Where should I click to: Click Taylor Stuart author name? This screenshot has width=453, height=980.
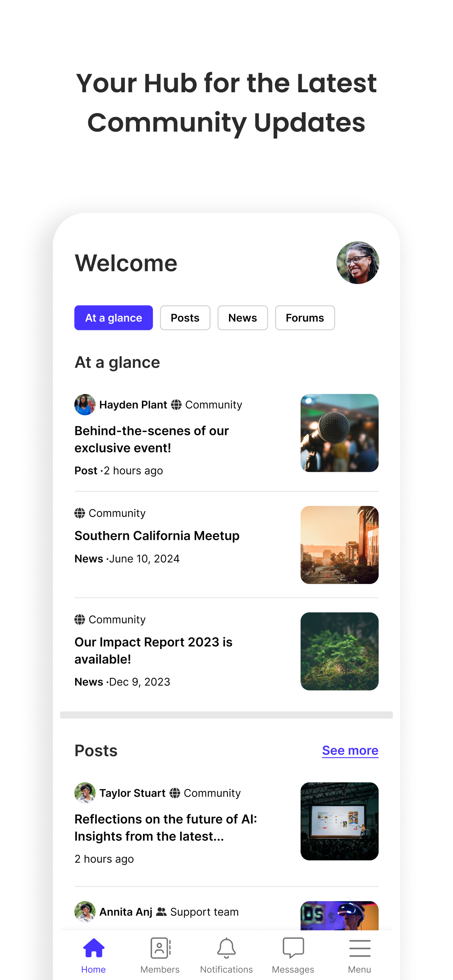[x=132, y=793]
